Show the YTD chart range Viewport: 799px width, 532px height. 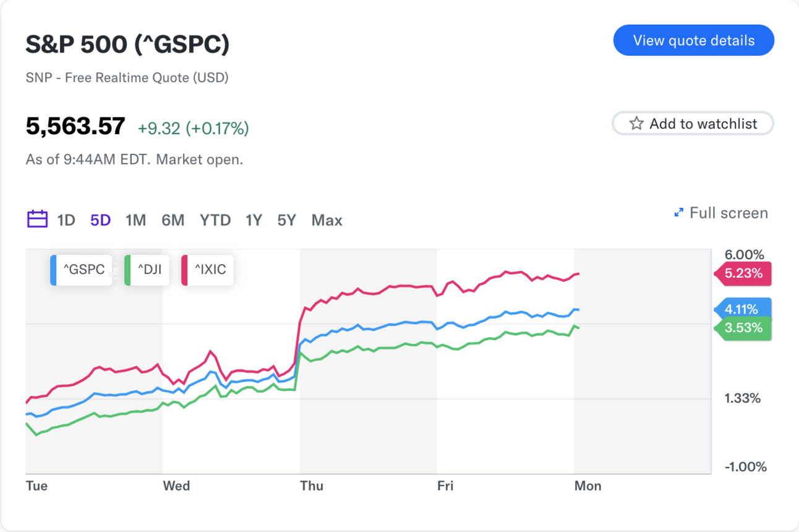[215, 220]
